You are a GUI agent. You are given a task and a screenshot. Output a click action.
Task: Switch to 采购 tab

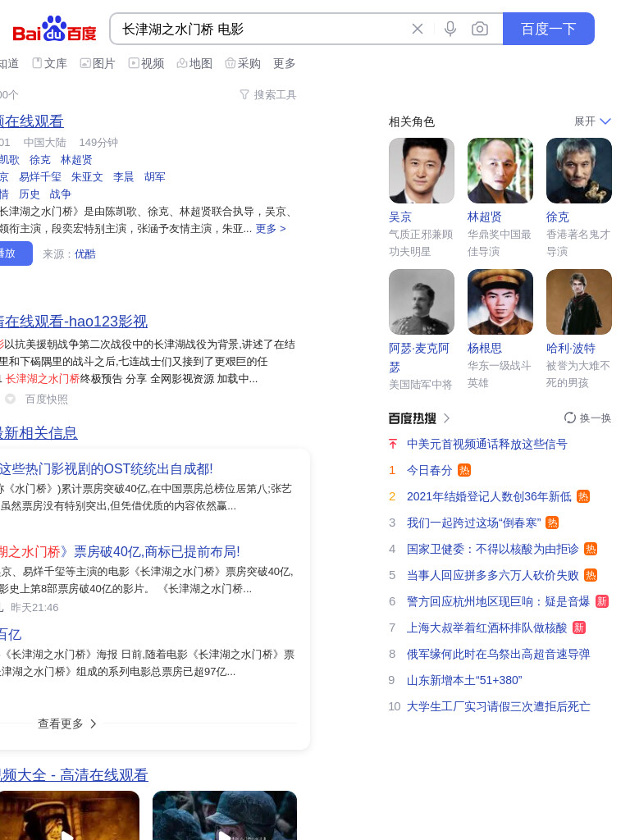pos(243,63)
